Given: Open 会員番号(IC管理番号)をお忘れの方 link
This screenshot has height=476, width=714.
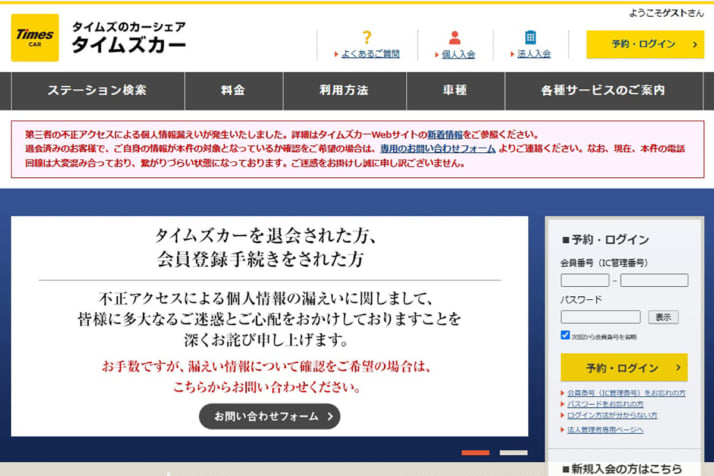Looking at the screenshot, I should tap(626, 393).
